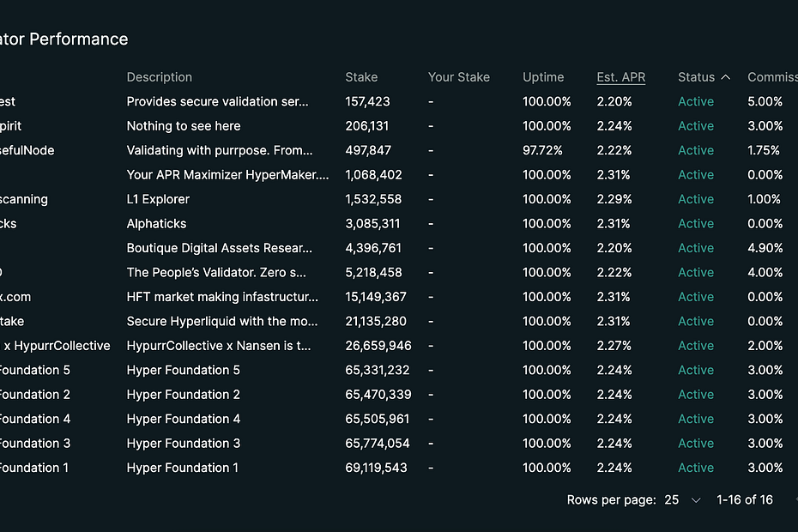The width and height of the screenshot is (798, 532).
Task: Select 'Provides secure validation ser...' description
Action: tap(217, 102)
